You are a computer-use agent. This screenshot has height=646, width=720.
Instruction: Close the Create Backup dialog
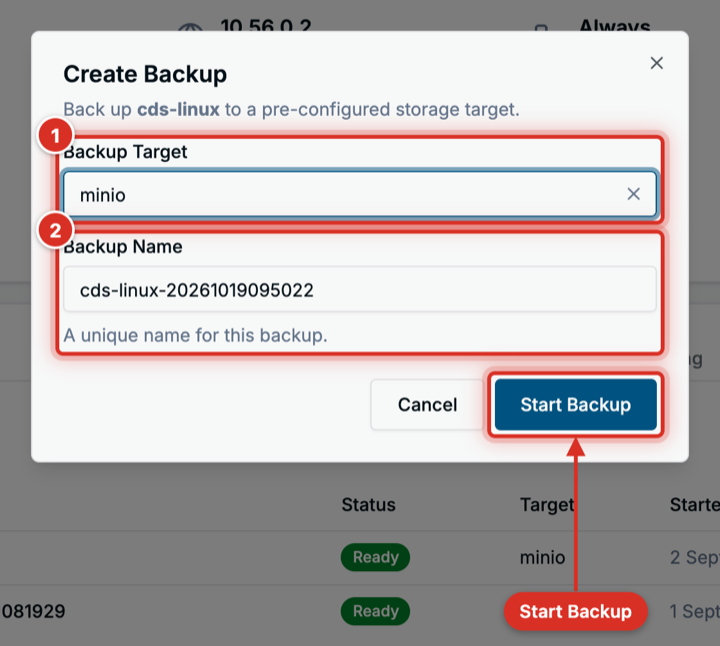[x=657, y=63]
